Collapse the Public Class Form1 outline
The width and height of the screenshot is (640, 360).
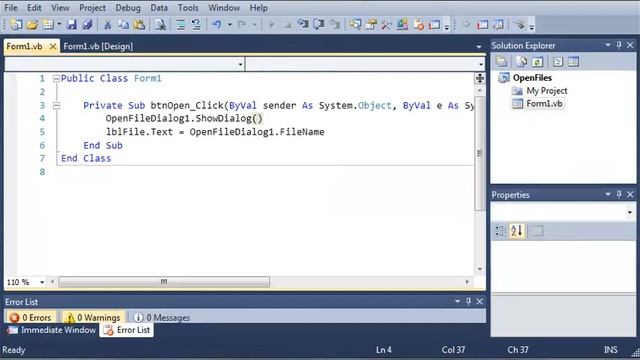pos(56,78)
